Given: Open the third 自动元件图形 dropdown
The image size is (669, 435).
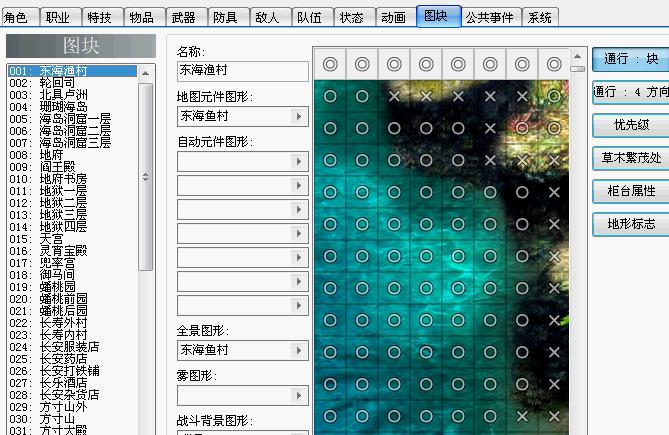Looking at the screenshot, I should tap(243, 209).
